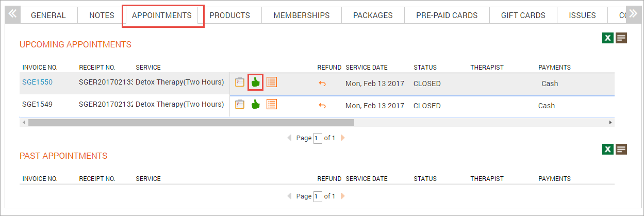Screen dimensions: 644x216
Task: Click orange list details icon for SGE1550
Action: point(272,82)
